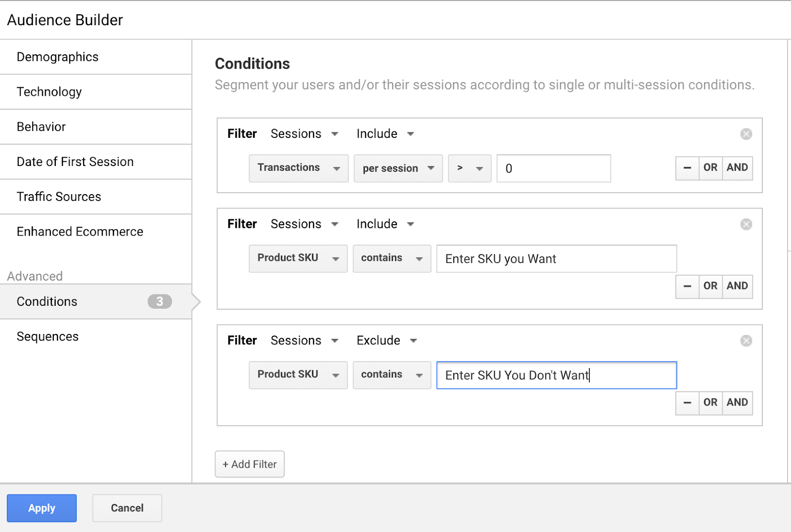Click the 'Enter SKU You Don't Want' field

tap(557, 375)
